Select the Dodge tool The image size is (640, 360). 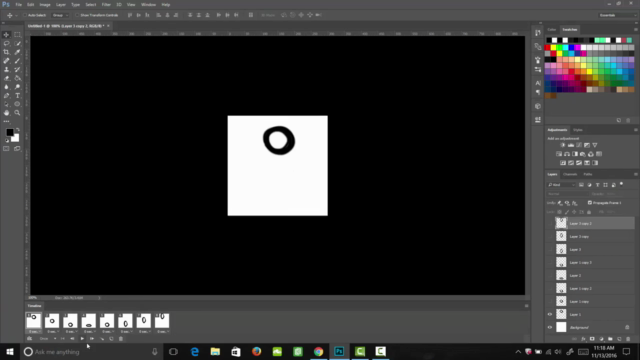click(17, 87)
